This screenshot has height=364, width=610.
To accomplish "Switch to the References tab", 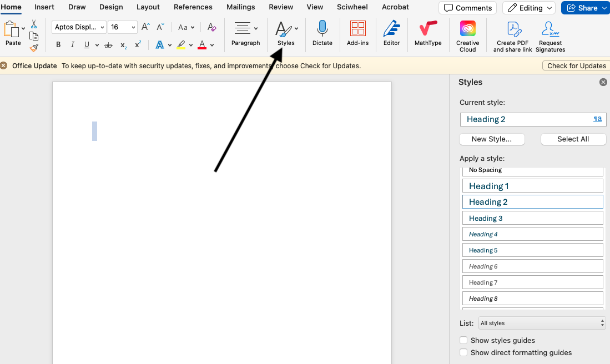I will click(193, 7).
